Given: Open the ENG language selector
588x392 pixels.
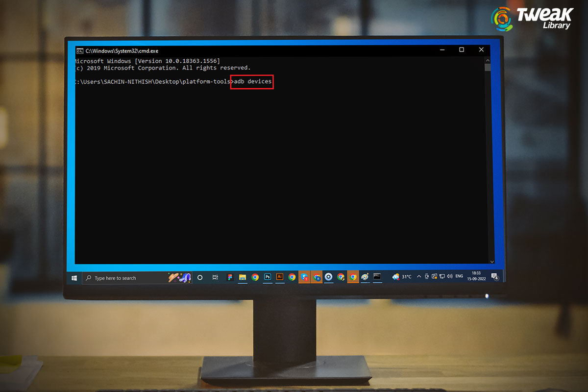Looking at the screenshot, I should tap(459, 277).
